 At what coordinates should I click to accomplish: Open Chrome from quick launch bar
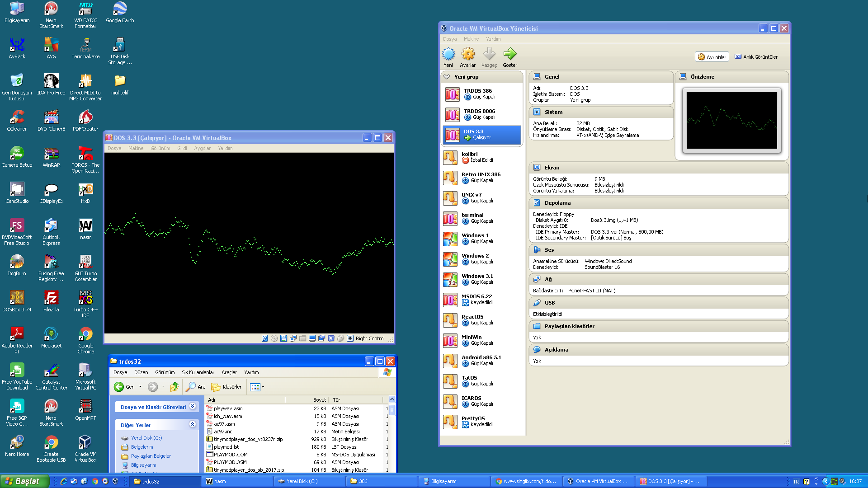[95, 481]
